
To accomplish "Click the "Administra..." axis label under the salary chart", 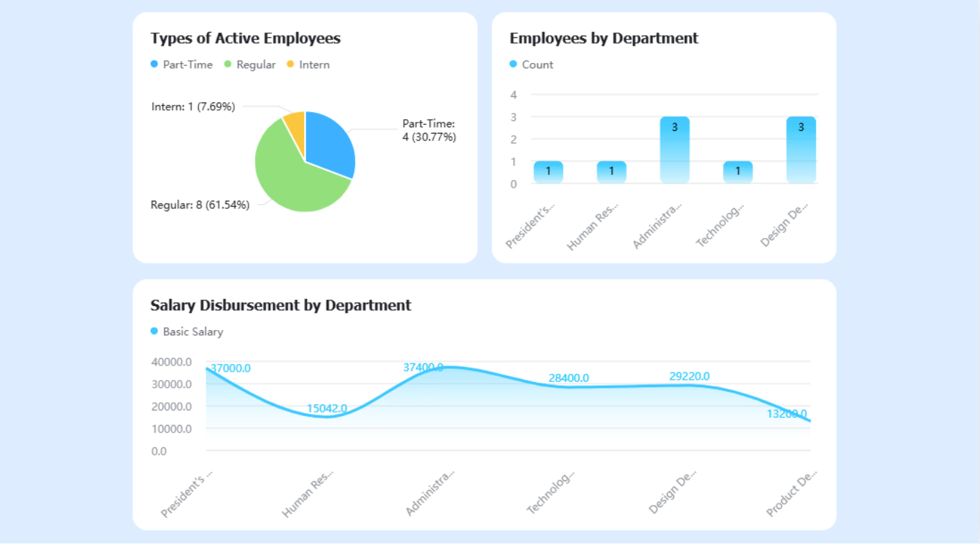I will point(430,493).
